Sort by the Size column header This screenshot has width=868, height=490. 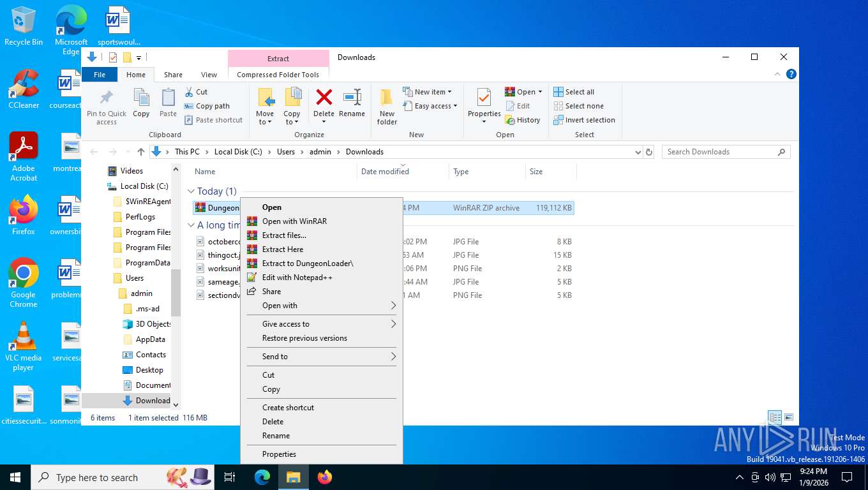click(x=551, y=172)
